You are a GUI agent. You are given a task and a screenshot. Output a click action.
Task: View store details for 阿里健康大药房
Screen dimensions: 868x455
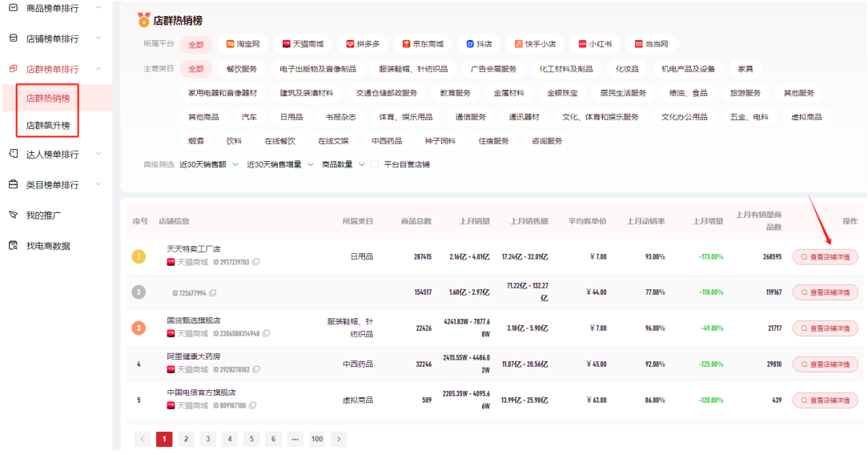coord(826,364)
